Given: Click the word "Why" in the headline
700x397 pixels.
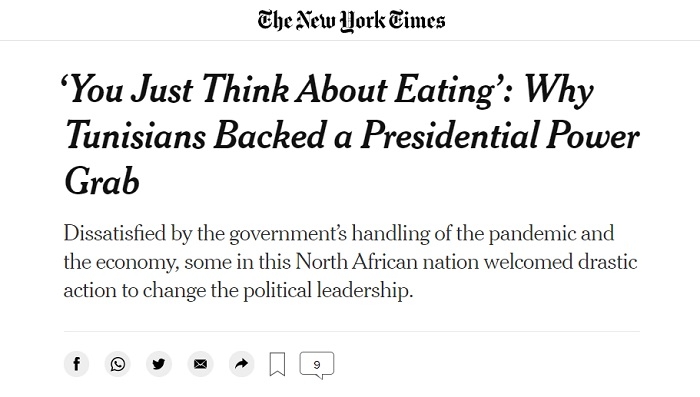Looking at the screenshot, I should coord(558,91).
